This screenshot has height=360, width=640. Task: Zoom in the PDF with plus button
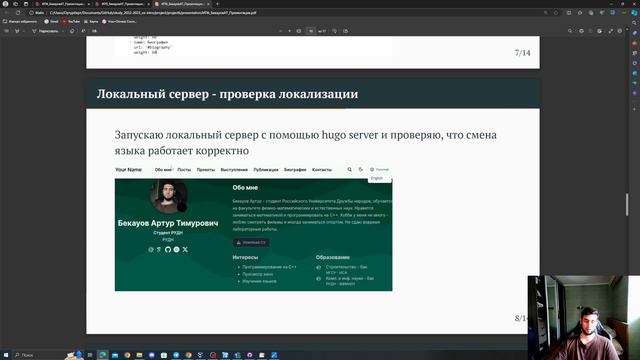289,31
